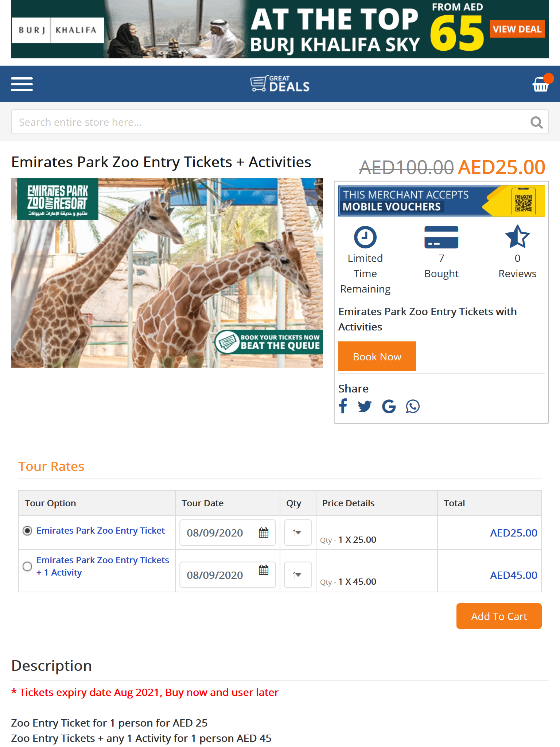Image resolution: width=560 pixels, height=747 pixels.
Task: Share the deal on Twitter
Action: click(x=365, y=406)
